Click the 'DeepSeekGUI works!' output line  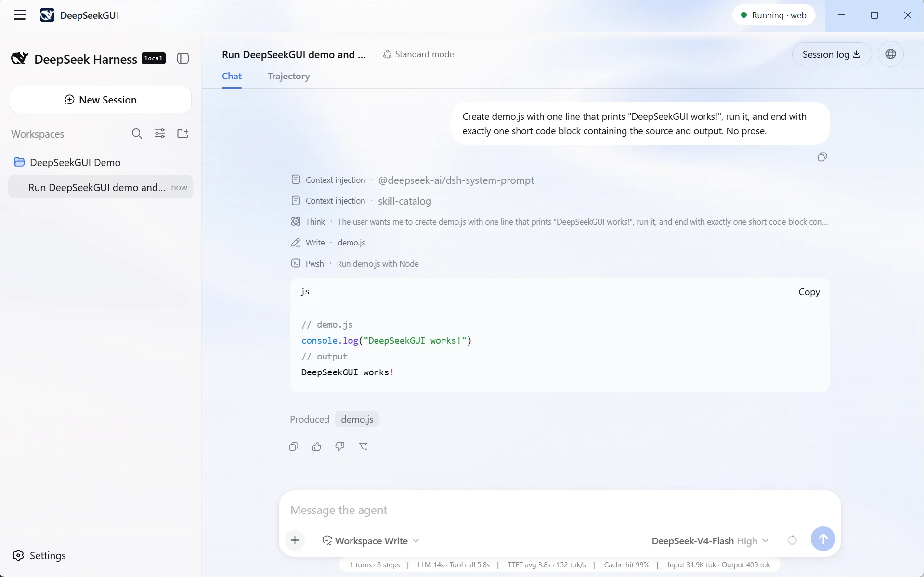(x=347, y=372)
